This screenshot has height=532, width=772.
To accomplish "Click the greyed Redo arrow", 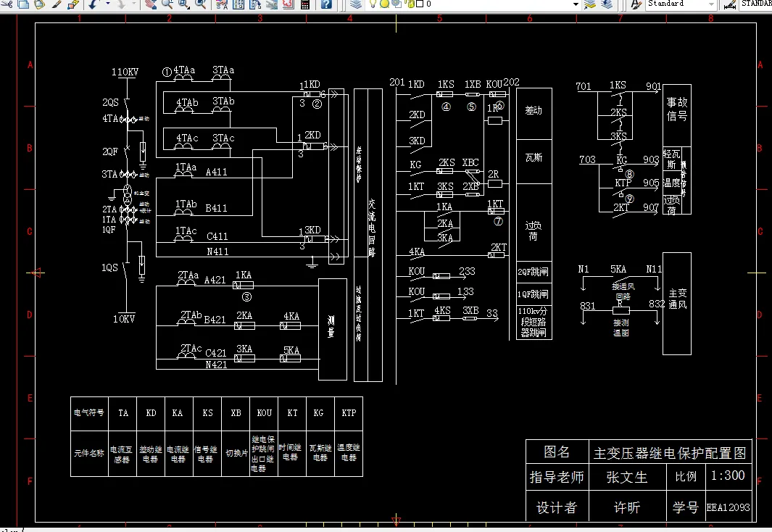I will 120,4.
